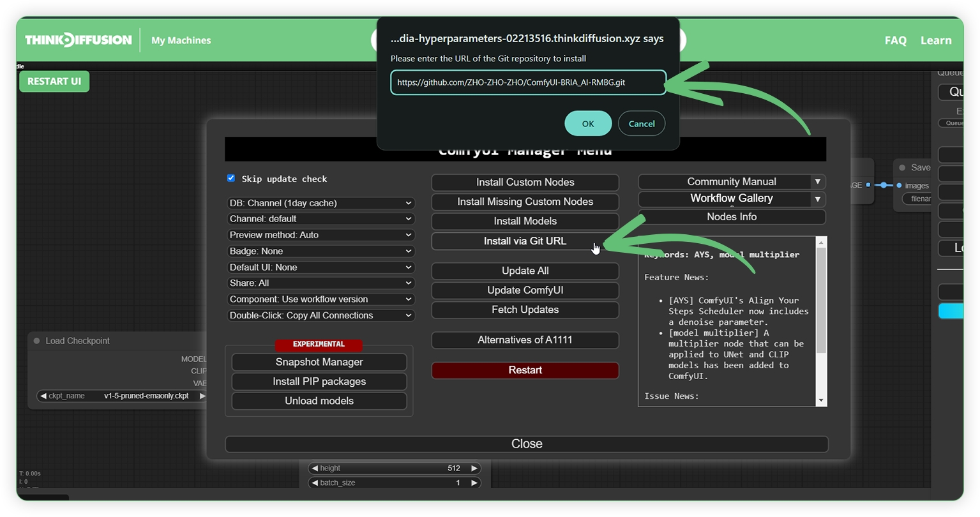Increase the height value arrow
Image resolution: width=980 pixels, height=517 pixels.
(474, 468)
